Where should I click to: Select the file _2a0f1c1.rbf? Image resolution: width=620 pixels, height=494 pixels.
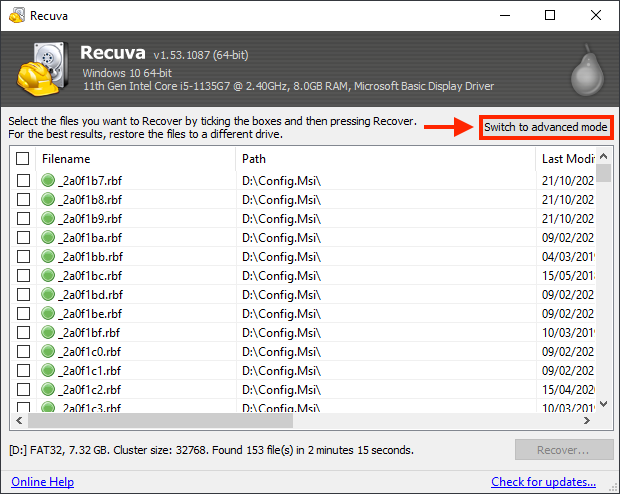click(x=90, y=371)
